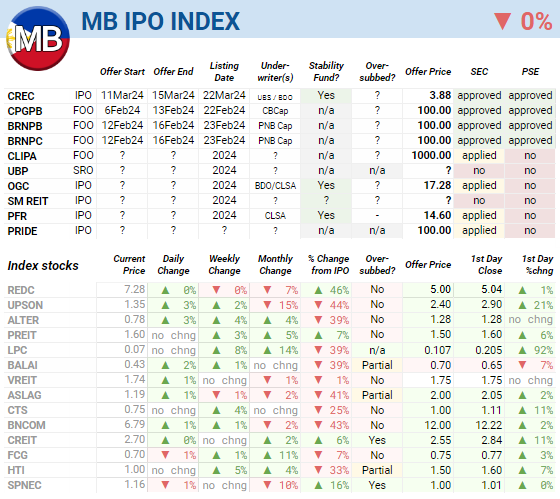Click UPSON stock name
Viewport: 560px width, 499px height.
25,305
